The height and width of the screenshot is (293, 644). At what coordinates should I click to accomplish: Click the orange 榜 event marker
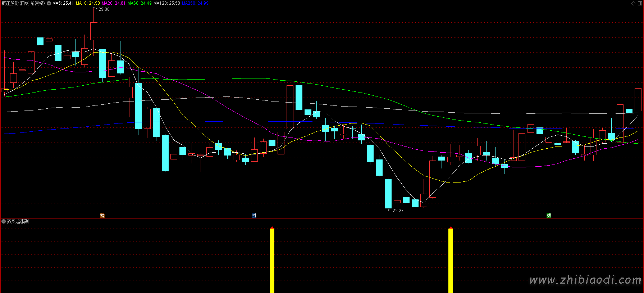pyautogui.click(x=102, y=215)
